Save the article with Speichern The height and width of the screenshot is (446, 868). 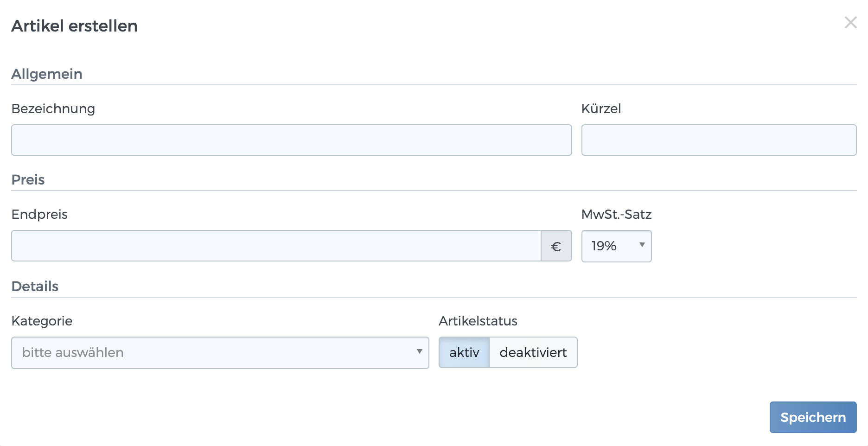[812, 417]
